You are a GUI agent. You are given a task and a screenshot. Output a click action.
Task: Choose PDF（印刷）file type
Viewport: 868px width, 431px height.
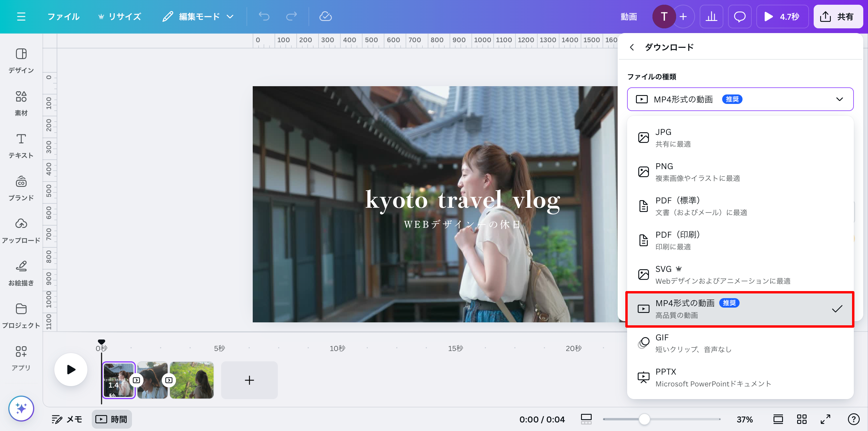tap(740, 240)
